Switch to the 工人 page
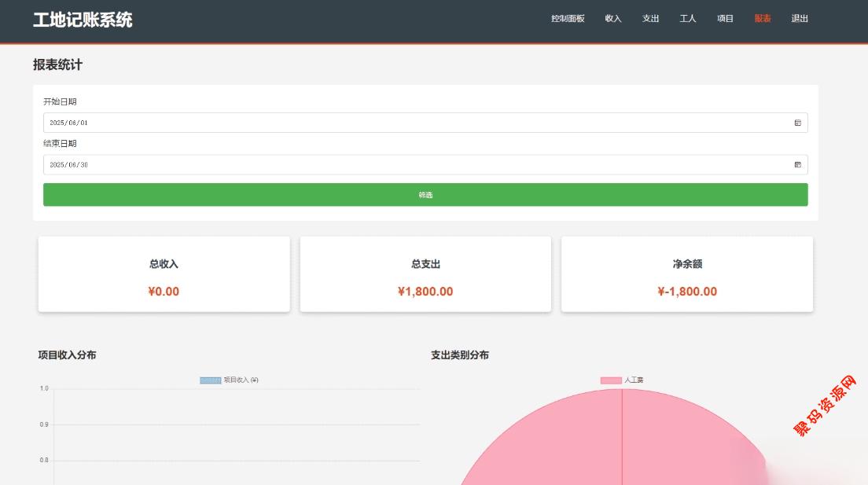 click(x=688, y=19)
